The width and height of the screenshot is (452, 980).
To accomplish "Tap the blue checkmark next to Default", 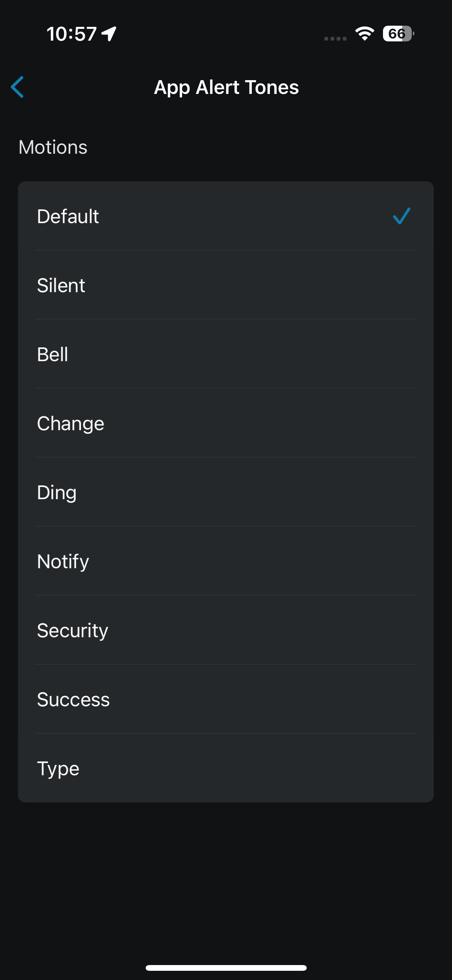I will pyautogui.click(x=401, y=216).
